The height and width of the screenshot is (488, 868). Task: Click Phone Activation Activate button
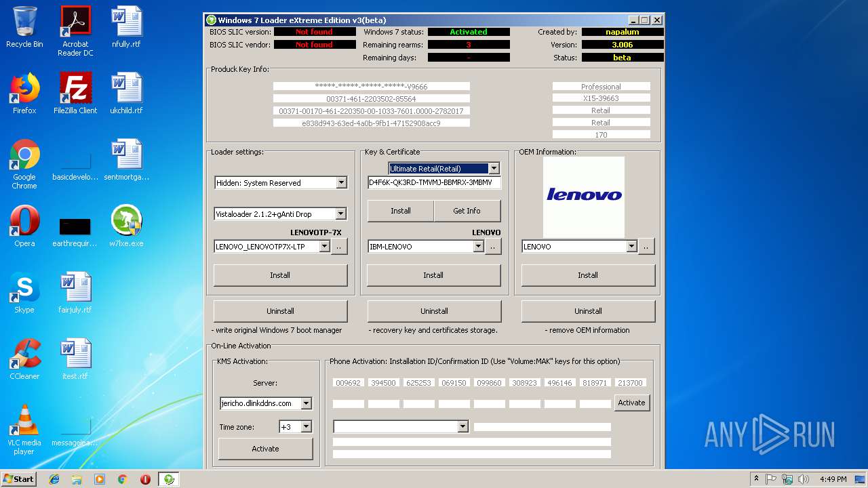point(631,403)
